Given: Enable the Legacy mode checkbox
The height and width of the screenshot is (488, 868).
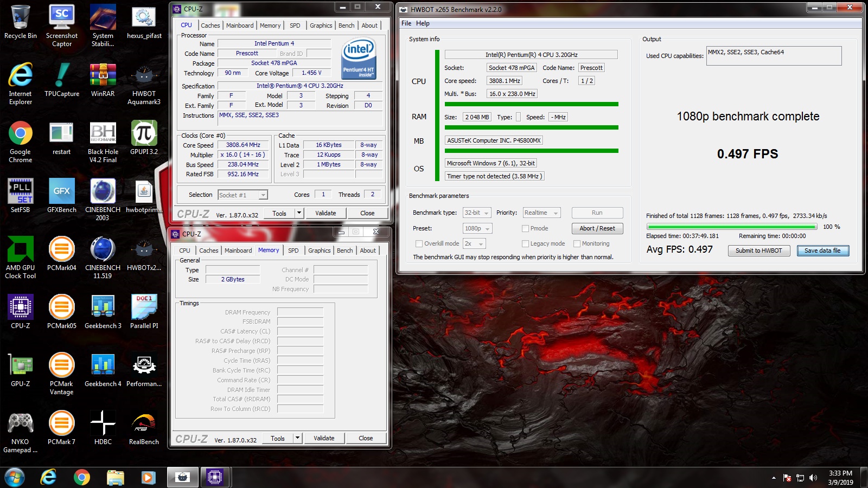Looking at the screenshot, I should click(525, 244).
